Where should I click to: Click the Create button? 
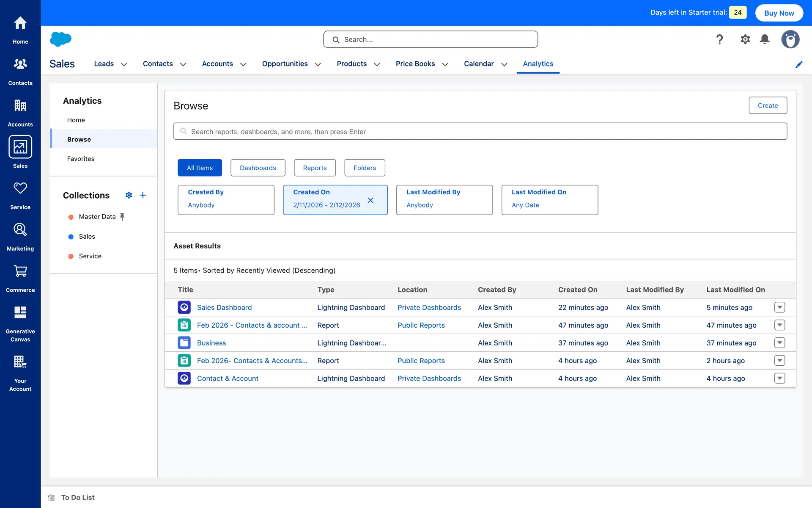(768, 105)
